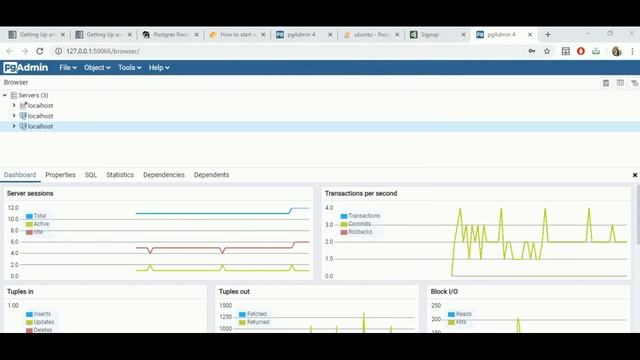Screen dimensions: 640x360
Task: Click the dashboard vertical scrollbar
Action: [x=638, y=214]
